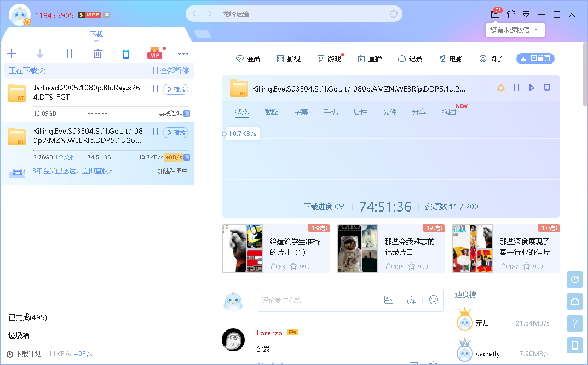Screen dimensions: 588x365
Task: Open the more options ellipsis menu
Action: [183, 54]
